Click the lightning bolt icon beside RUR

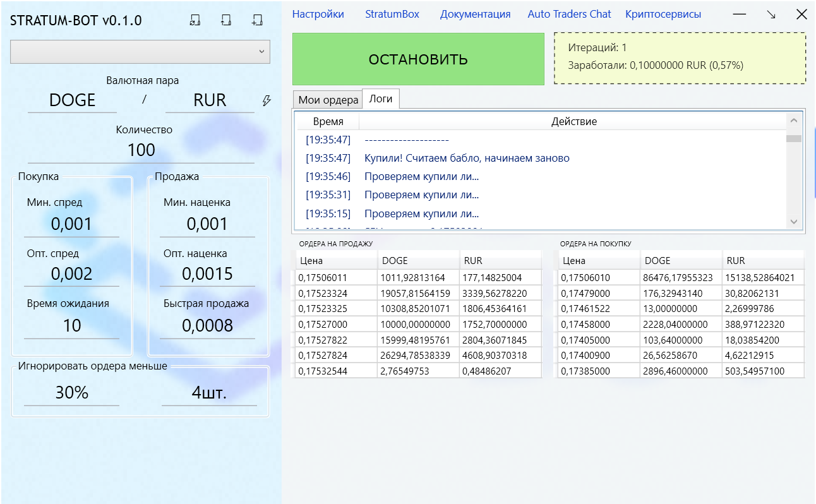267,100
